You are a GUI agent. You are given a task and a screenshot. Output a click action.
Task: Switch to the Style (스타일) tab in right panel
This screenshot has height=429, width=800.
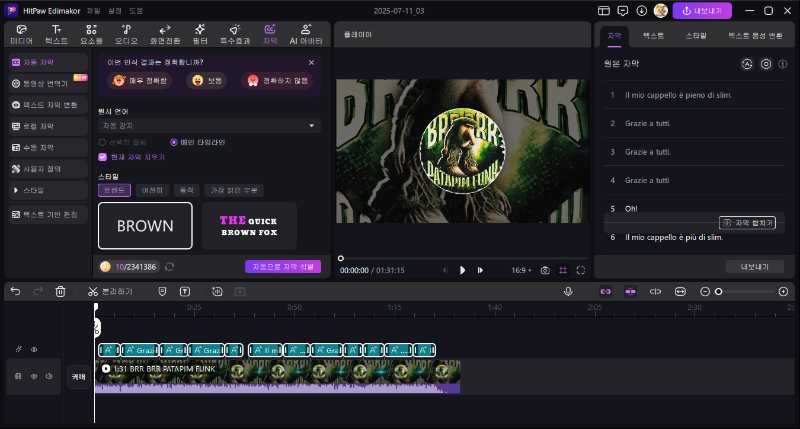[x=696, y=36]
